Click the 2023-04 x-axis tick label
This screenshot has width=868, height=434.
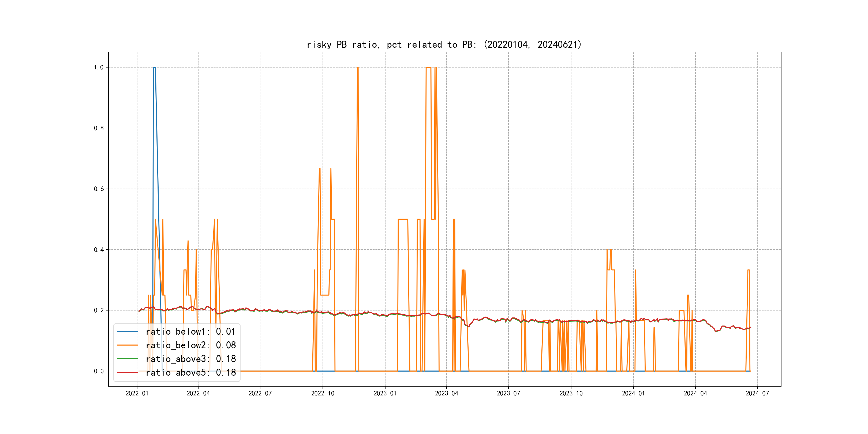click(447, 393)
